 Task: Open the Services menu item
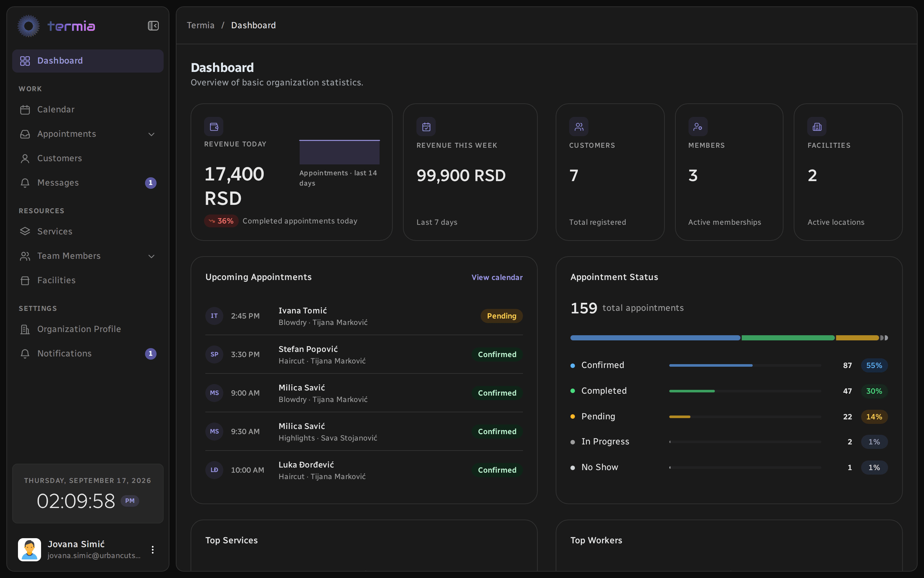(x=88, y=231)
